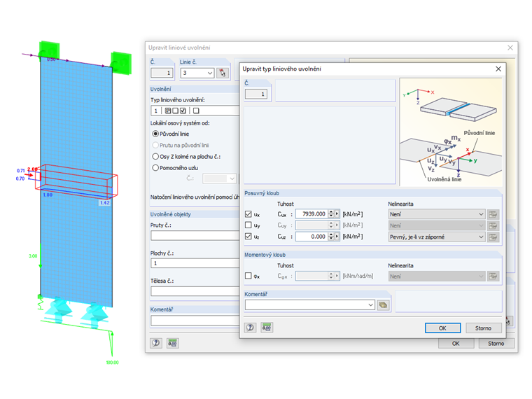Viewport: 532px width, 399px height.
Task: Edit nonlinearity settings for φx row
Action: pyautogui.click(x=493, y=276)
